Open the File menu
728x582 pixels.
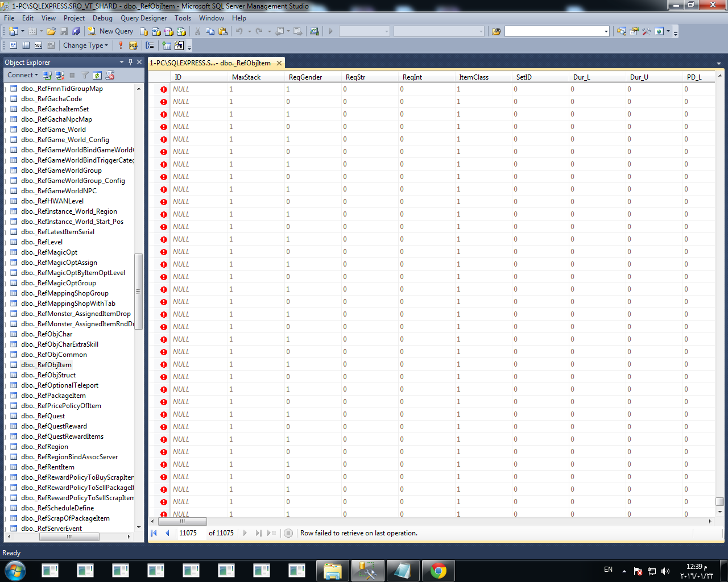9,18
